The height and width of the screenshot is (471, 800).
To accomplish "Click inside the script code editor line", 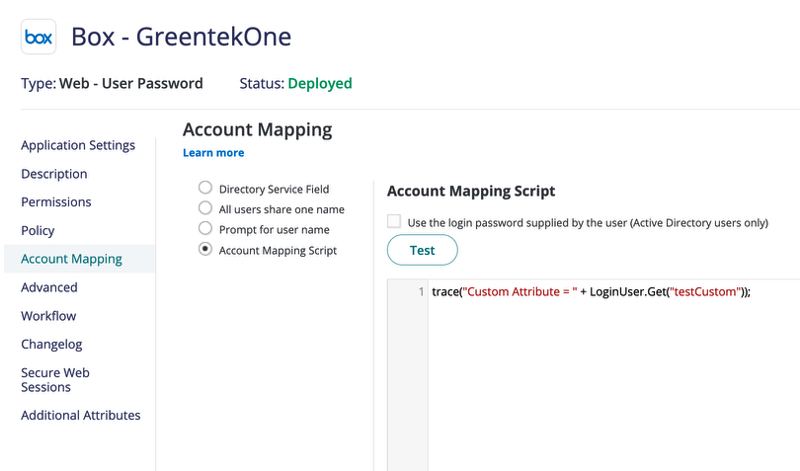I will (590, 292).
